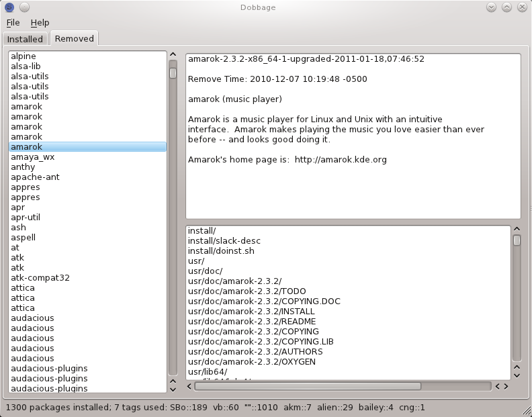The height and width of the screenshot is (417, 532).
Task: Maximize the Dobbage window
Action: click(x=506, y=7)
